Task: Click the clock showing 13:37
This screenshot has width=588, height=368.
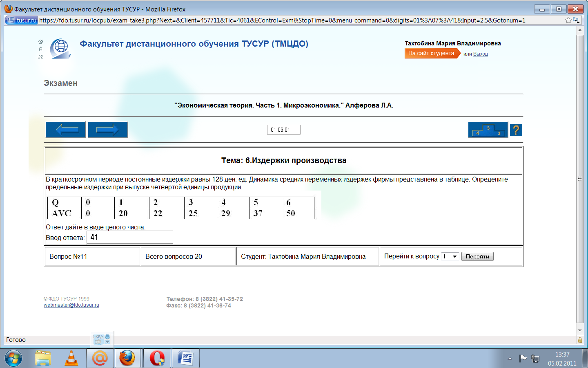Action: coord(562,355)
